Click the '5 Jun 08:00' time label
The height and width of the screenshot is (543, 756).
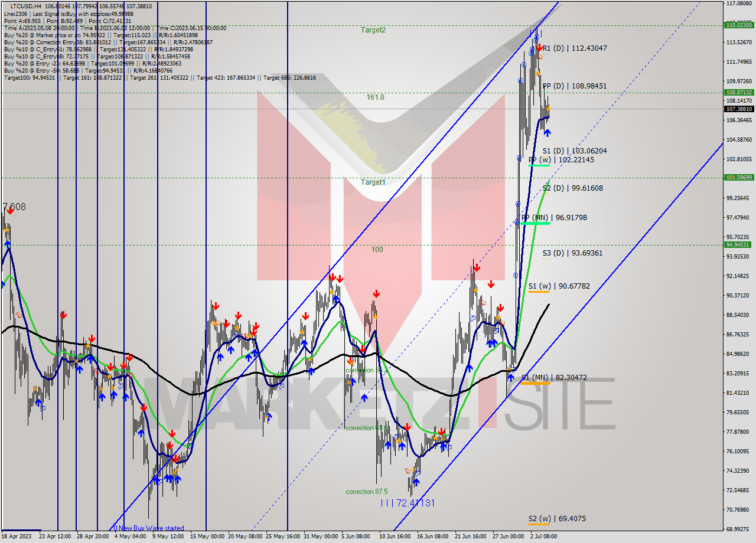pyautogui.click(x=356, y=537)
